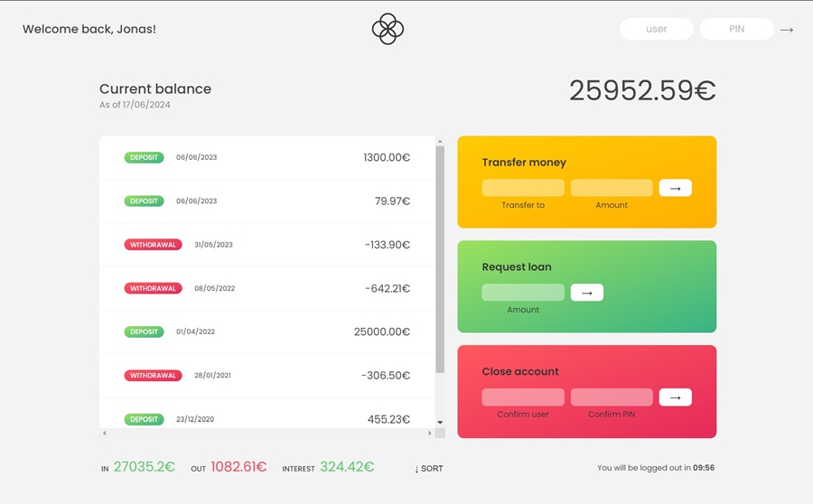Click the As of 17/06/2024 date
Screen dimensions: 813x504
(x=135, y=105)
